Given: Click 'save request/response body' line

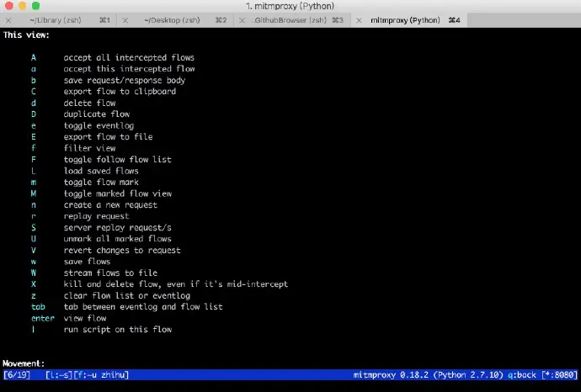Looking at the screenshot, I should coord(125,80).
